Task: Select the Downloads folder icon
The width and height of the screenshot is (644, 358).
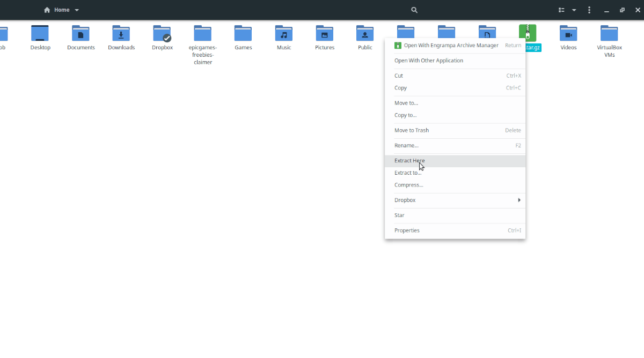Action: pos(121,33)
